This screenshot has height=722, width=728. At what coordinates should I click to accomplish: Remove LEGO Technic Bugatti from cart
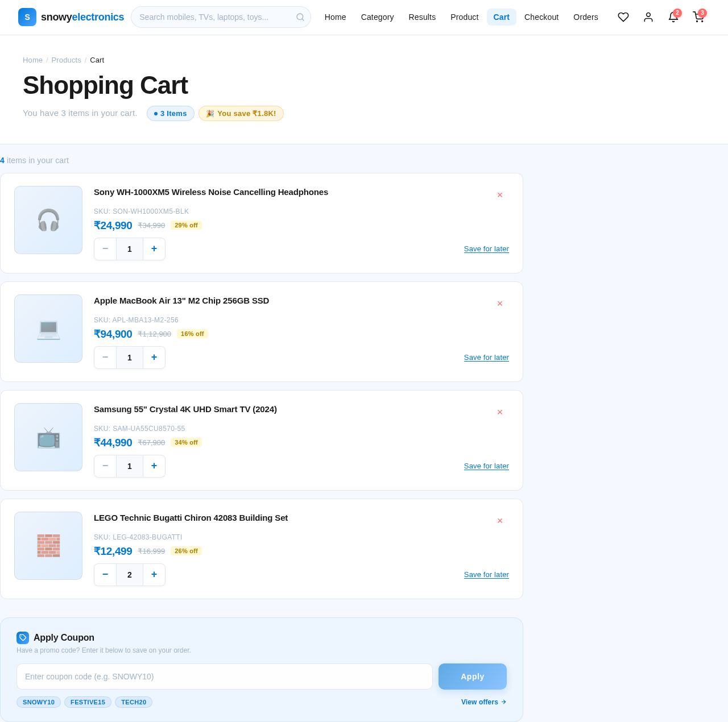coord(500,521)
